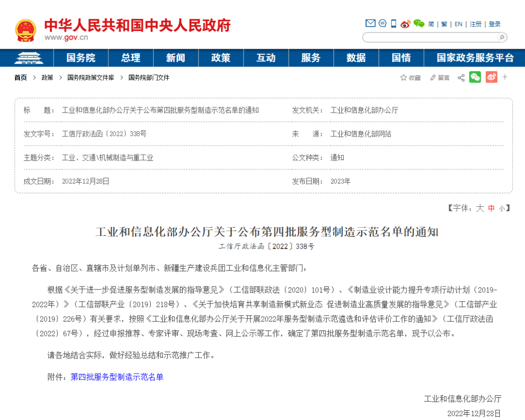Click document type value 通知

click(x=337, y=157)
